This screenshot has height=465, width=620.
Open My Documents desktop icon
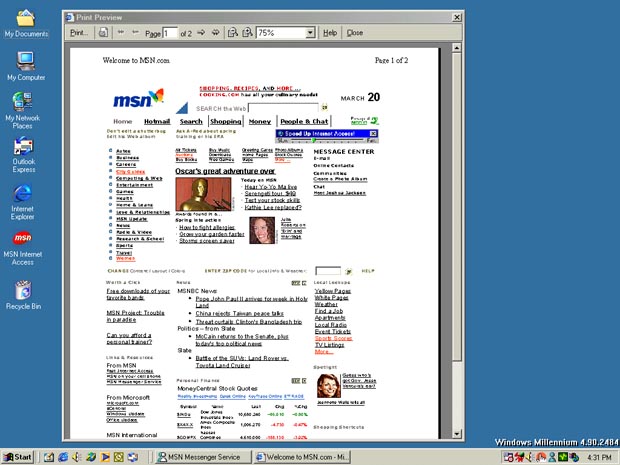click(x=26, y=24)
